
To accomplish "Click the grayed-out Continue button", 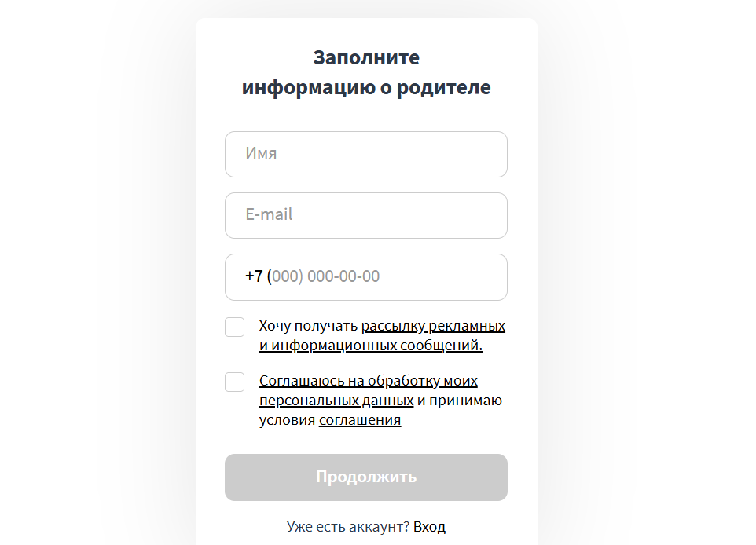I will [366, 477].
